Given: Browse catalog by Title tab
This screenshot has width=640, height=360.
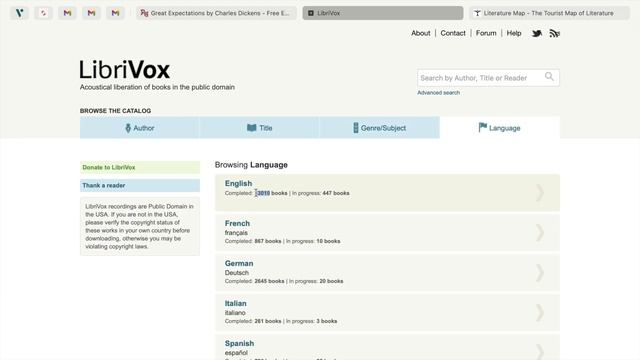Looking at the screenshot, I should 260,128.
